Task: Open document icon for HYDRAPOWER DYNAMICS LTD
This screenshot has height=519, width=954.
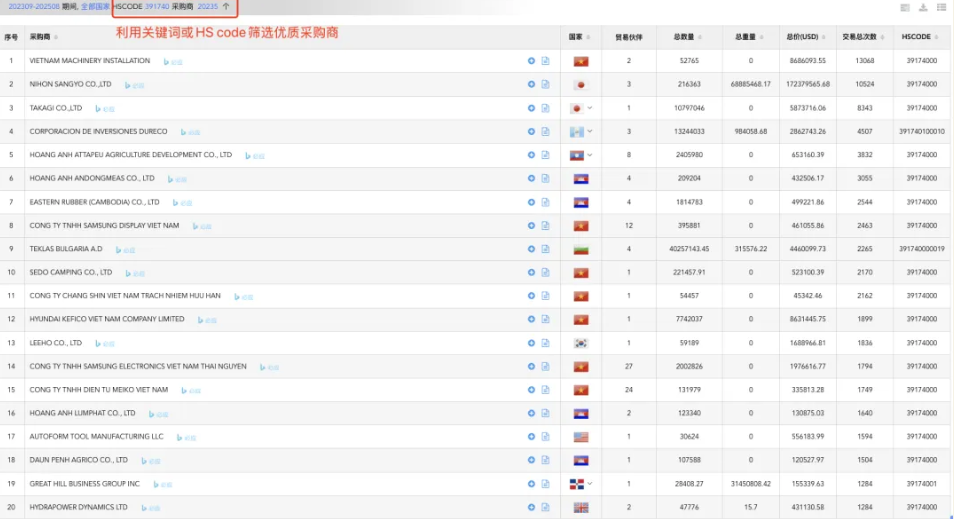Action: click(x=545, y=507)
